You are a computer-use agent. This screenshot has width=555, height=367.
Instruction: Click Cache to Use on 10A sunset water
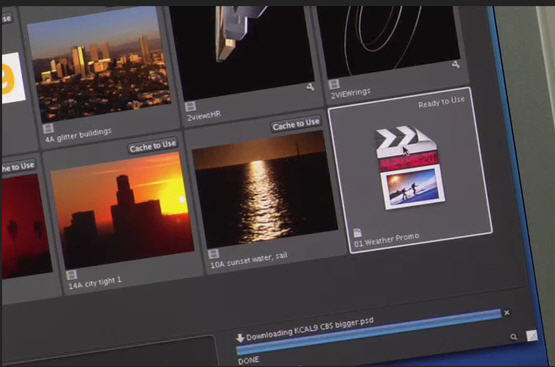(296, 124)
